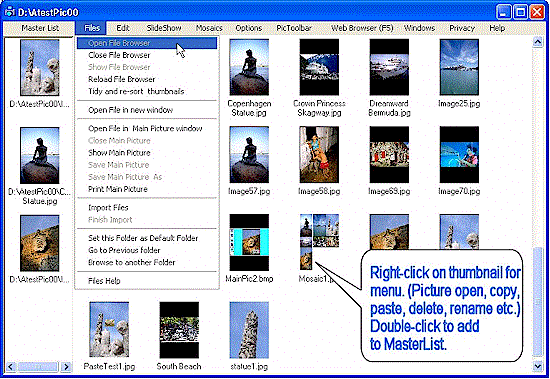This screenshot has width=550, height=379.
Task: Choose Set this Folder as Default Folder
Action: (x=147, y=238)
